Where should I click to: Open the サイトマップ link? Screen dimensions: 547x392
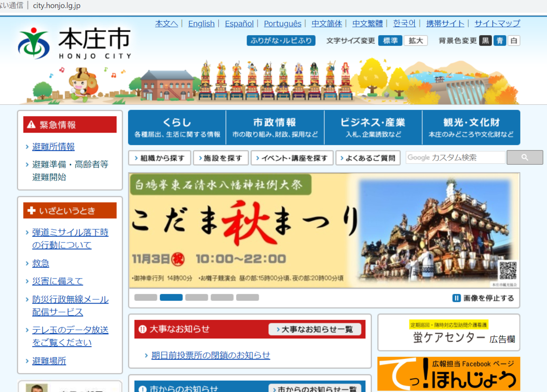[x=497, y=24]
